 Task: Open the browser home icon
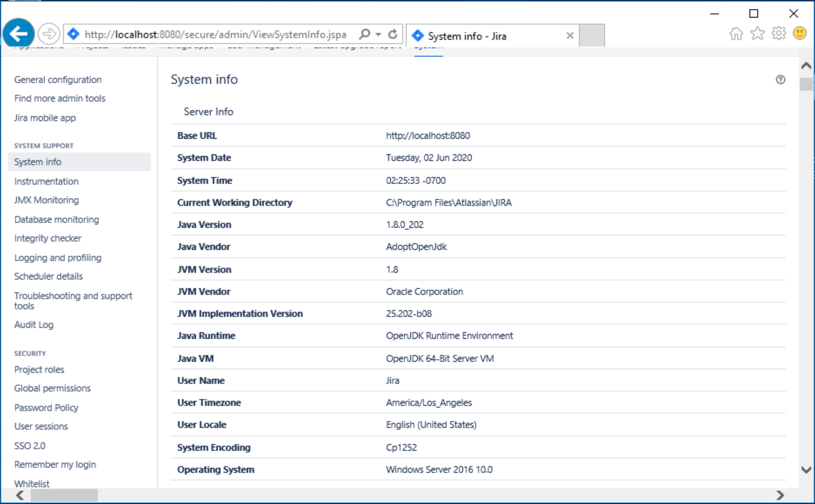736,33
